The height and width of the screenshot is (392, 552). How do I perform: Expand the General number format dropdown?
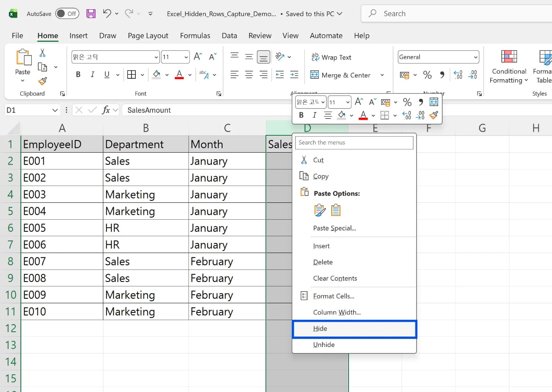coord(476,57)
